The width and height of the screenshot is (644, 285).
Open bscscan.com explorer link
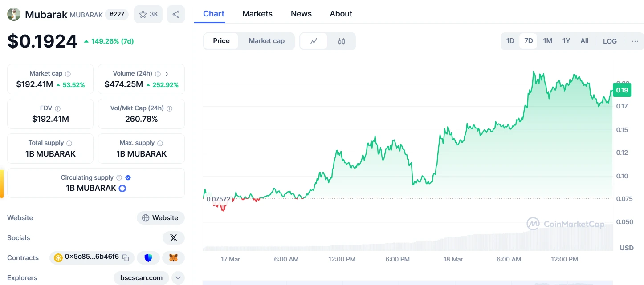point(141,278)
